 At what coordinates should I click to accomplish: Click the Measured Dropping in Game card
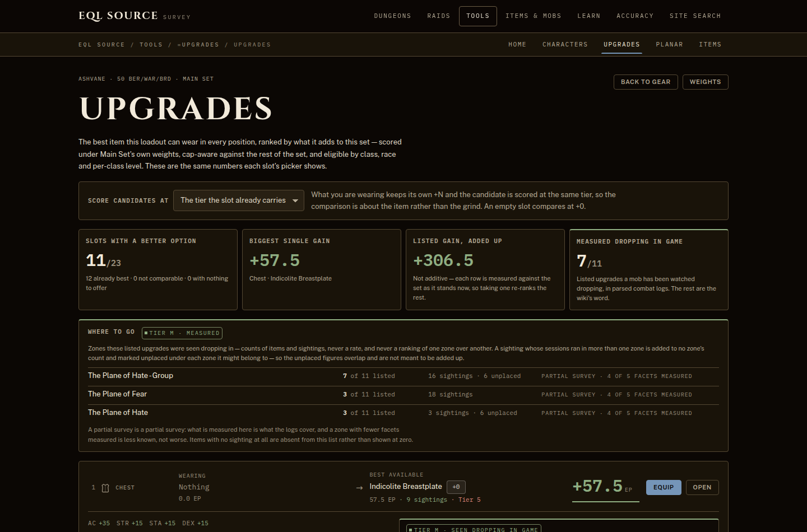coord(649,269)
